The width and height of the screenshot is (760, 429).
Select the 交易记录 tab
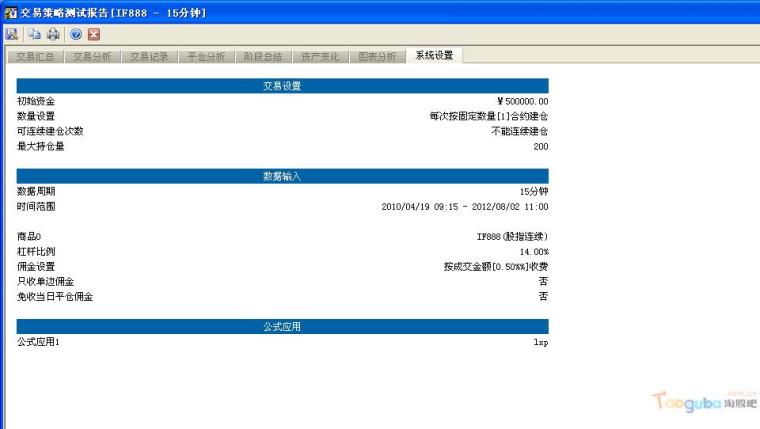(x=150, y=56)
